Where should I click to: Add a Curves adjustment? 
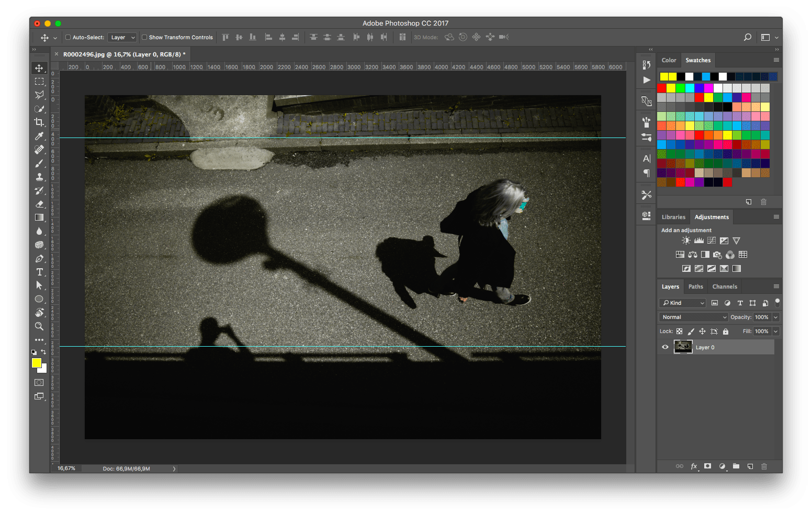[712, 240]
